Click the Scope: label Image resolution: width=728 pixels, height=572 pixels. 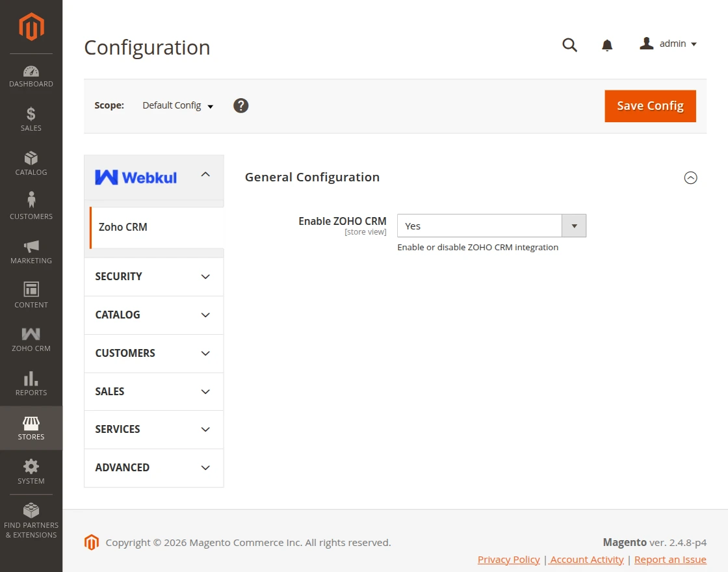[x=109, y=105]
